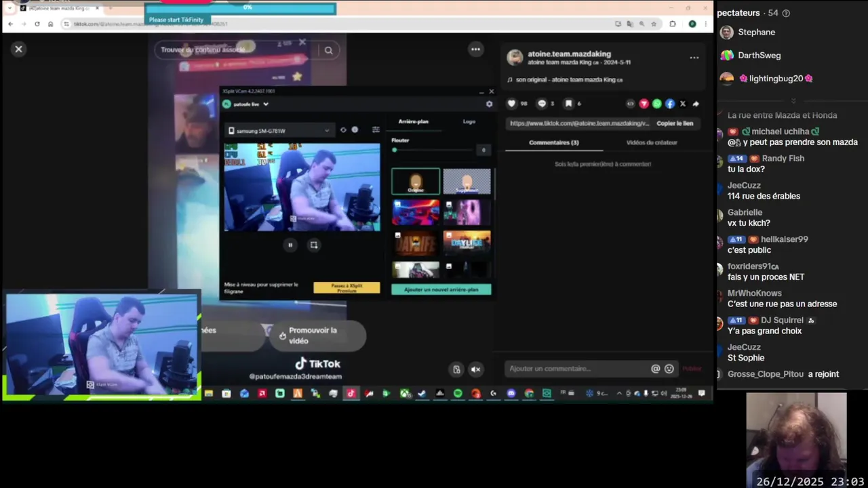Open the samsung SM-G781W camera dropdown
868x488 pixels.
click(279, 131)
